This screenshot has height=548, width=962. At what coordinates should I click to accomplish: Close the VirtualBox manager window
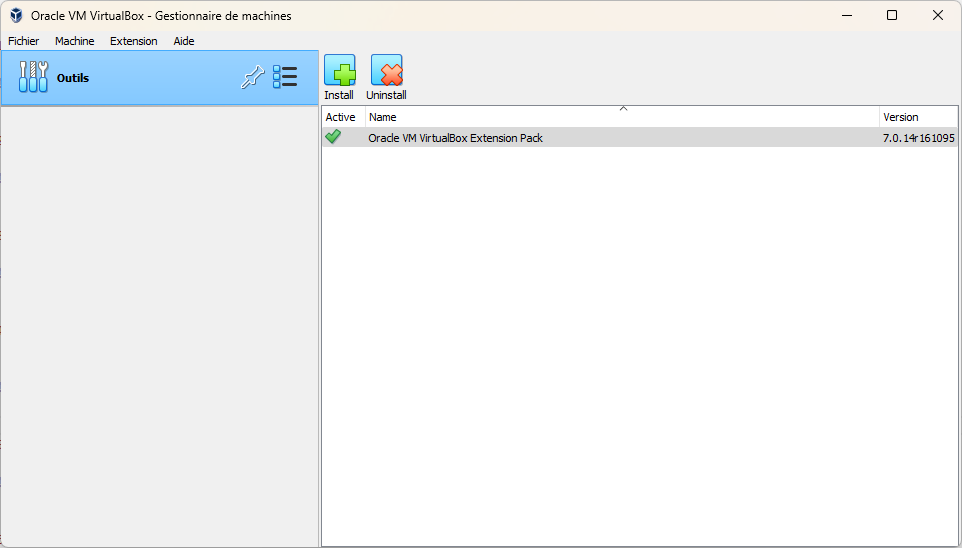938,15
